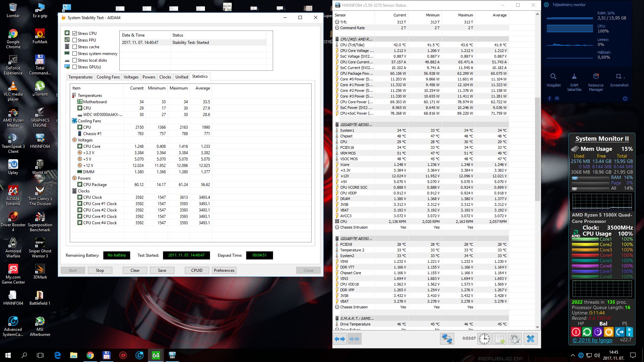Switch to the Cooling Fans tab
The height and width of the screenshot is (362, 644).
(x=108, y=77)
